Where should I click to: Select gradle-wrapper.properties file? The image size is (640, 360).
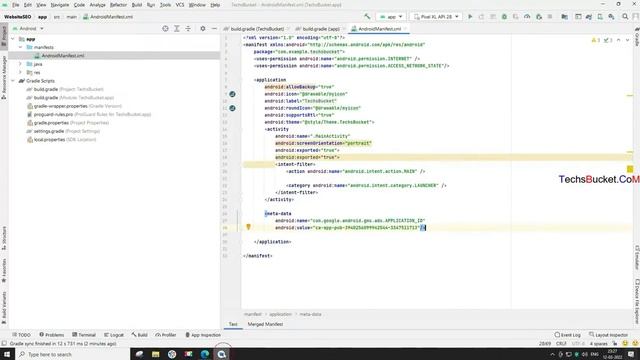click(74, 106)
